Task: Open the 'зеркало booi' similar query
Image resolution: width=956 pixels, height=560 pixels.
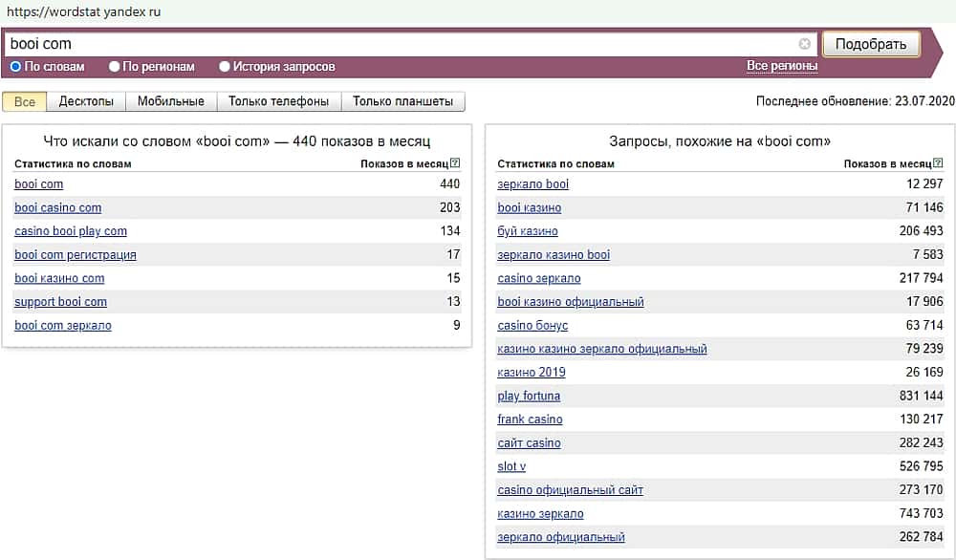Action: [x=532, y=184]
